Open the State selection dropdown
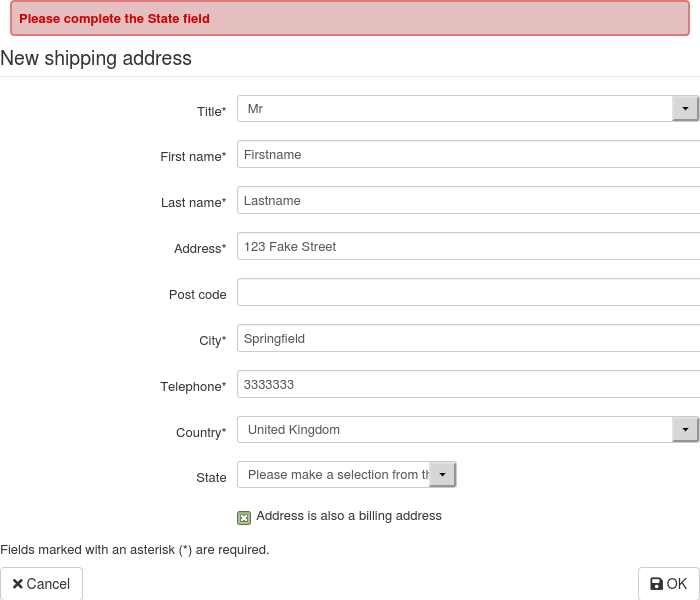 [442, 475]
